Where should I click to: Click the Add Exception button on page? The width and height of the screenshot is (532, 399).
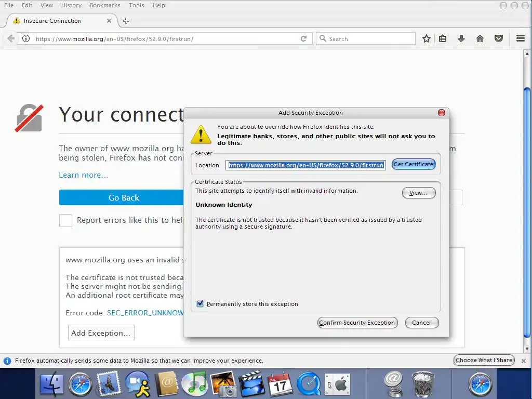[101, 333]
